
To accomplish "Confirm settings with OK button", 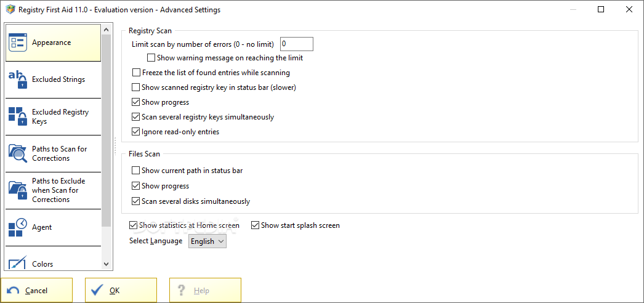I will 121,290.
